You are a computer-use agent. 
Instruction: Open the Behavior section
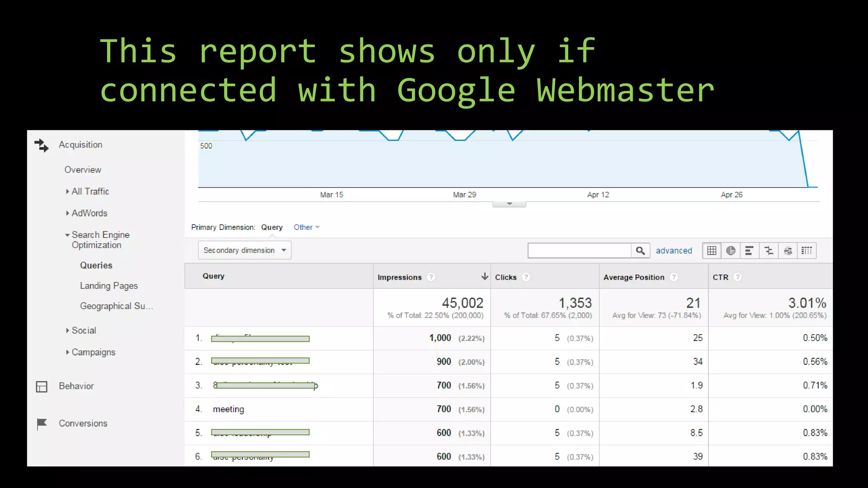pos(76,386)
